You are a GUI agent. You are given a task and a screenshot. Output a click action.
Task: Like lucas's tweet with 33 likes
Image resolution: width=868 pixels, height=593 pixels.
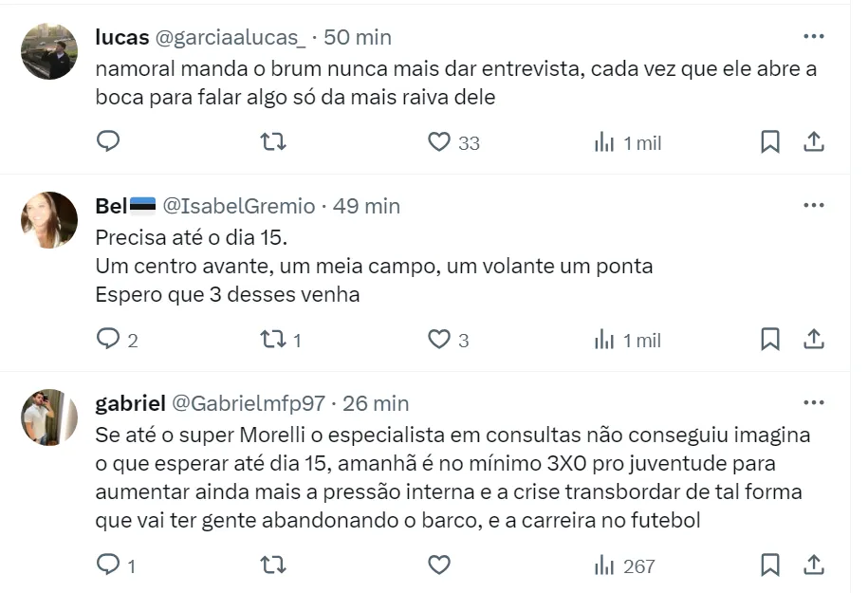(438, 142)
